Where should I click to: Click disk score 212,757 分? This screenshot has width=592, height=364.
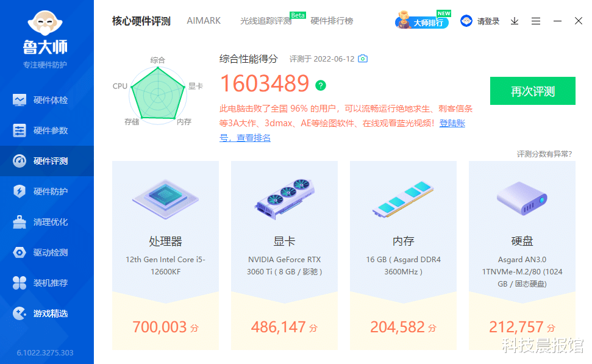(x=522, y=327)
